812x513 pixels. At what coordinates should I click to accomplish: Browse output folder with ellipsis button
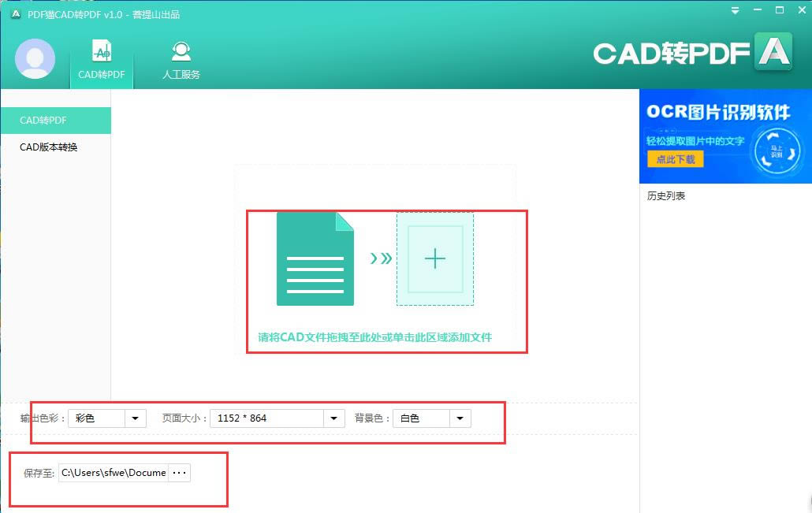pyautogui.click(x=179, y=473)
